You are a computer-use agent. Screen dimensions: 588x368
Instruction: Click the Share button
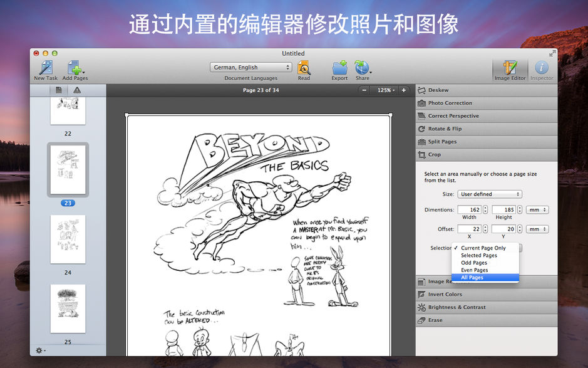[362, 69]
